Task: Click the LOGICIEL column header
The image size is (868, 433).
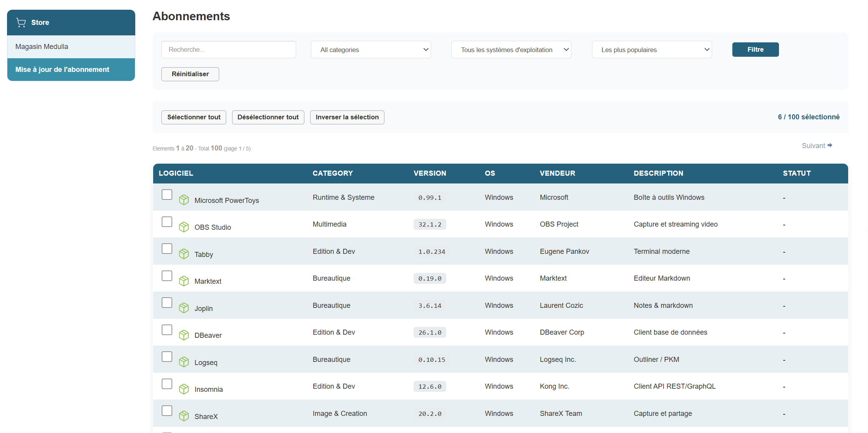Action: pos(176,173)
